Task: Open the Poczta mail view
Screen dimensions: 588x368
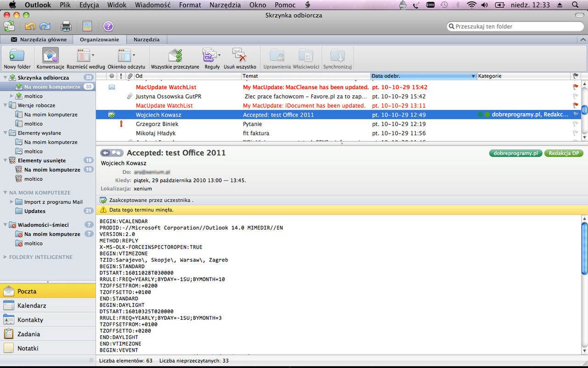Action: pyautogui.click(x=48, y=291)
